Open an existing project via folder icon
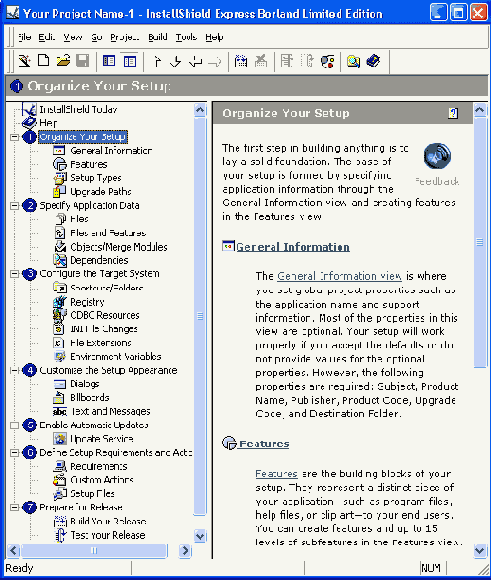This screenshot has width=491, height=580. point(63,61)
